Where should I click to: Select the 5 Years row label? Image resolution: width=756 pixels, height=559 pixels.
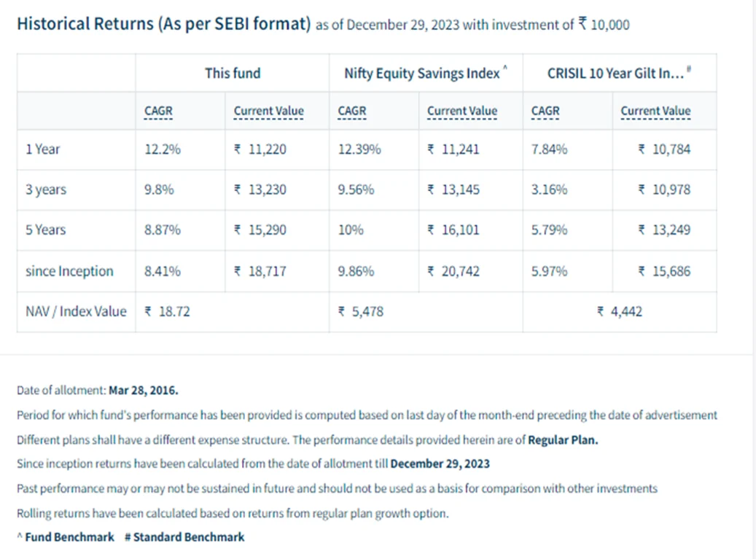pos(45,230)
